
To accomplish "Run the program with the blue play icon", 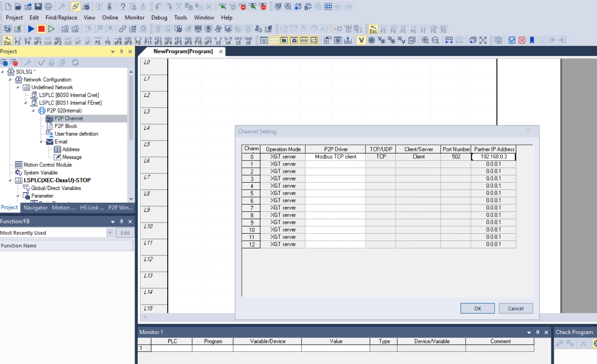I will pos(31,29).
